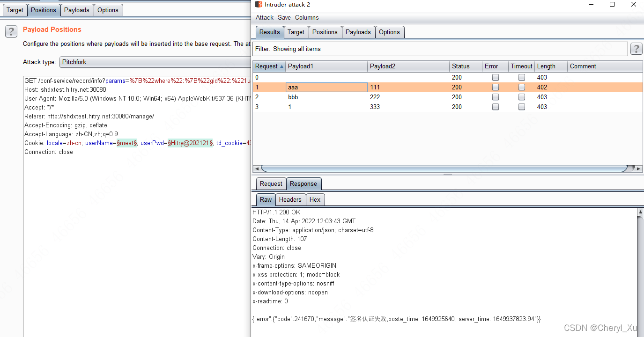Image resolution: width=644 pixels, height=337 pixels.
Task: Toggle Error checkbox for request 1
Action: [x=496, y=88]
